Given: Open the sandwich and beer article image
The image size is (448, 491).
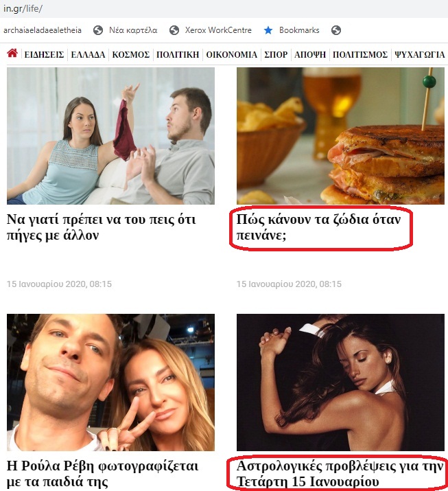Looking at the screenshot, I should [x=340, y=136].
